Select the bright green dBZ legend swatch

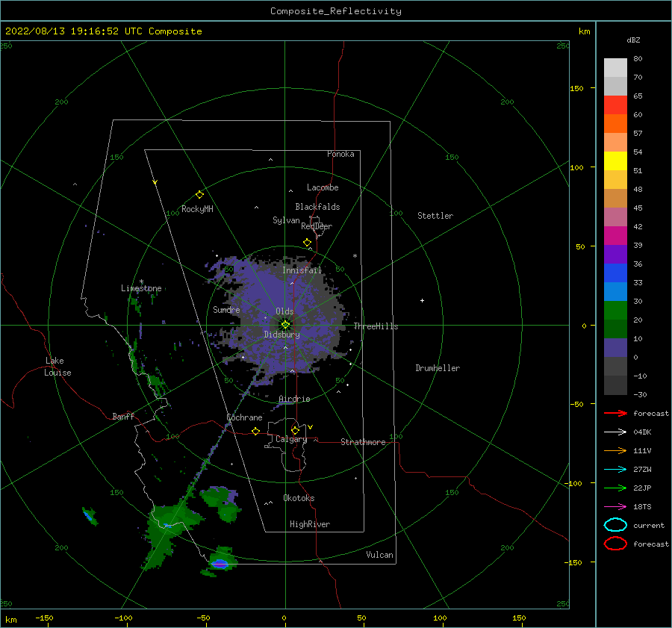click(x=615, y=311)
